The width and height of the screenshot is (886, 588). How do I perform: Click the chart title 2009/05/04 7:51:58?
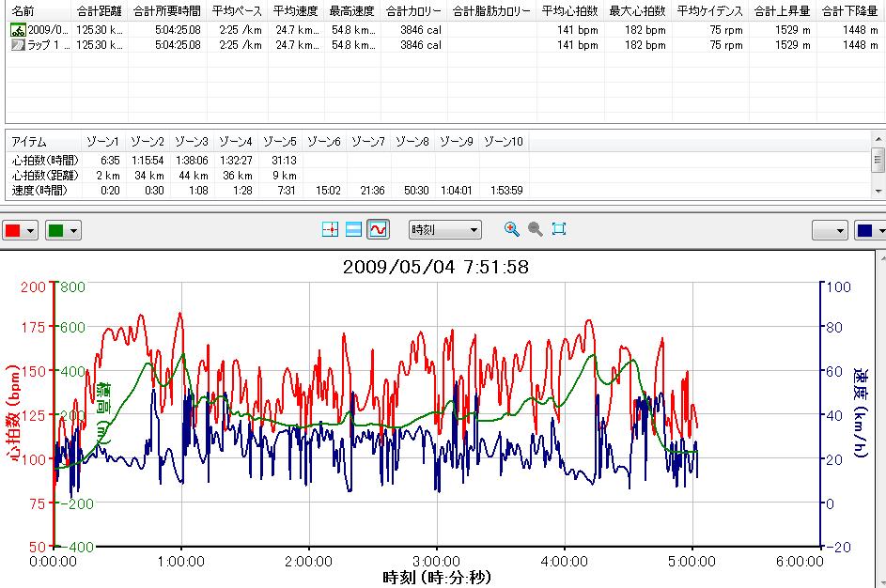click(436, 267)
